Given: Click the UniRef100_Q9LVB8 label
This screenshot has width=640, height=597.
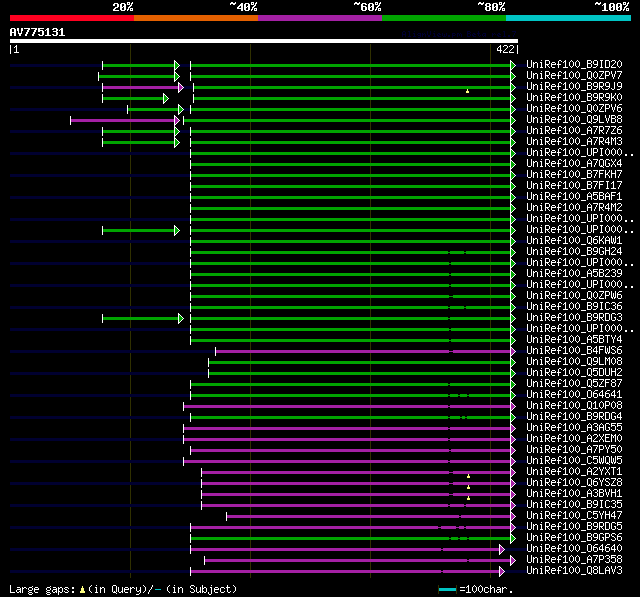Looking at the screenshot, I should pyautogui.click(x=574, y=120).
